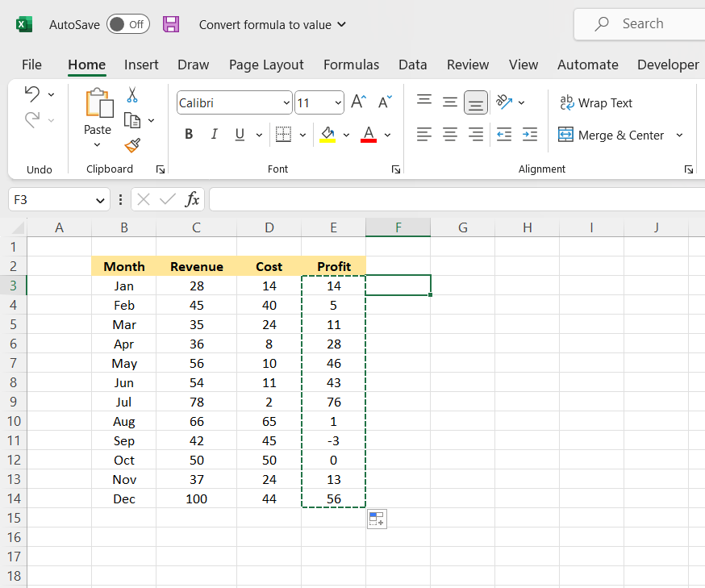The height and width of the screenshot is (588, 705).
Task: Open the font size dropdown
Action: pyautogui.click(x=337, y=103)
